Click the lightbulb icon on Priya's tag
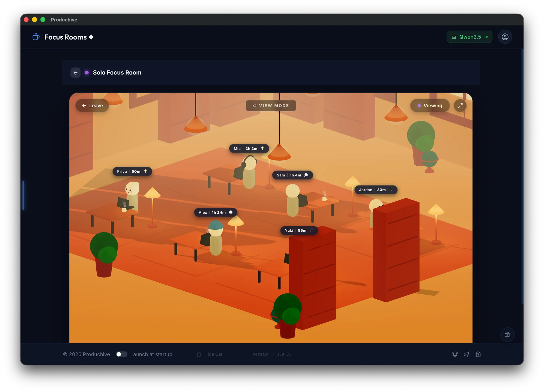Viewport: 544px width, 392px height. [145, 171]
